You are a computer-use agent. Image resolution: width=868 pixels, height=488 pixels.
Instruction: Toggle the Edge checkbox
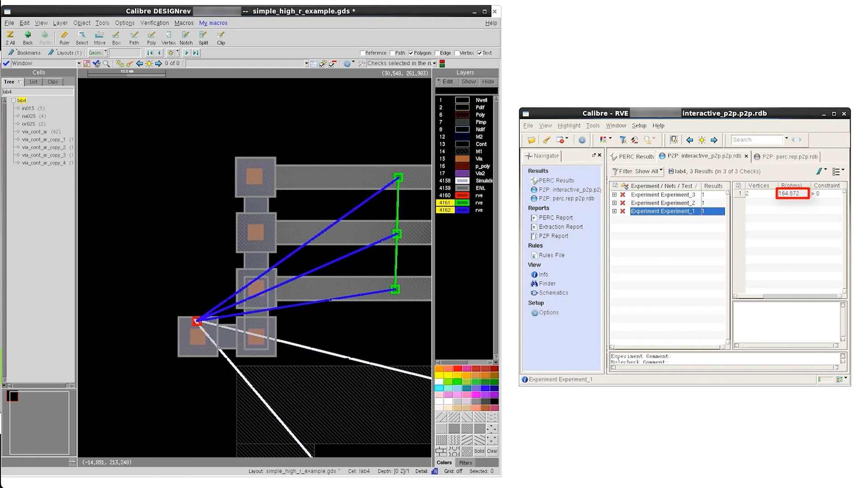(437, 53)
